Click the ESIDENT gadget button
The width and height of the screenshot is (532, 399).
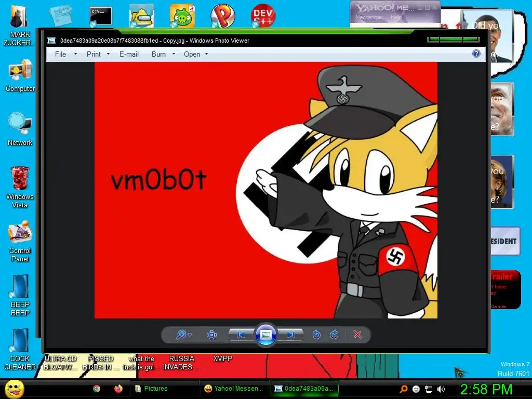click(x=505, y=241)
